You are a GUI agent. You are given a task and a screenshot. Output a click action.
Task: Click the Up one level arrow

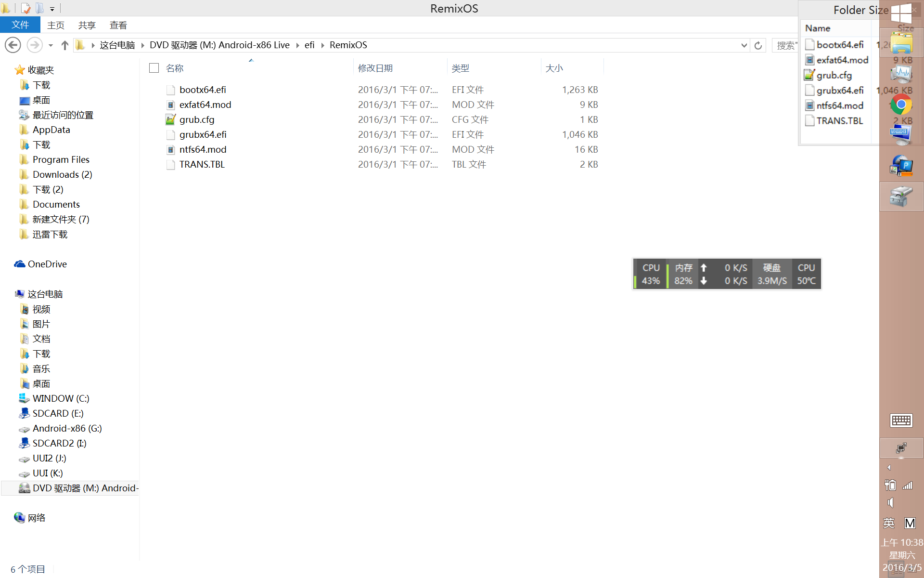coord(65,45)
